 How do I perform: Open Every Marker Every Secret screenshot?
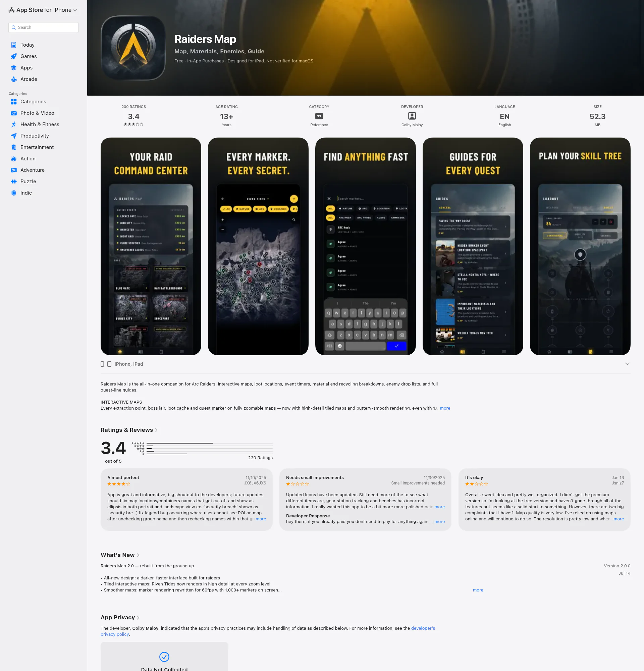click(x=258, y=247)
